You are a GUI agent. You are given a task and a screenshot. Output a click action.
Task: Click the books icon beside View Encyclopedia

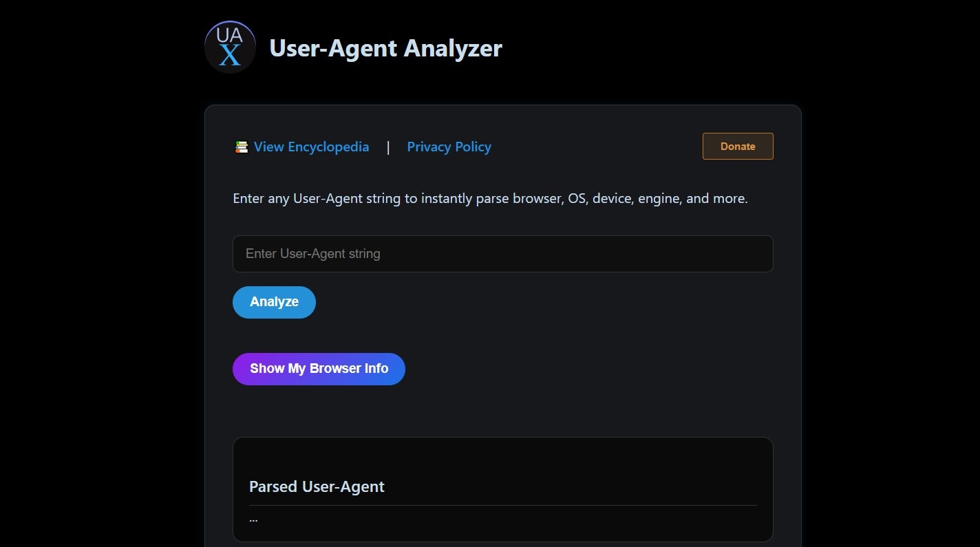click(241, 147)
